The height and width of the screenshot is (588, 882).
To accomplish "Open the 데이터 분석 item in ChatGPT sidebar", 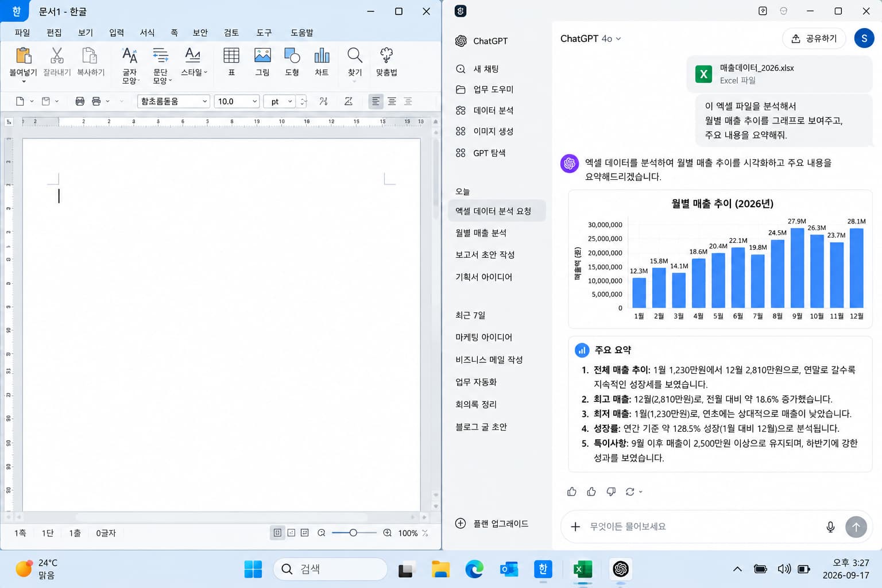I will tap(485, 110).
